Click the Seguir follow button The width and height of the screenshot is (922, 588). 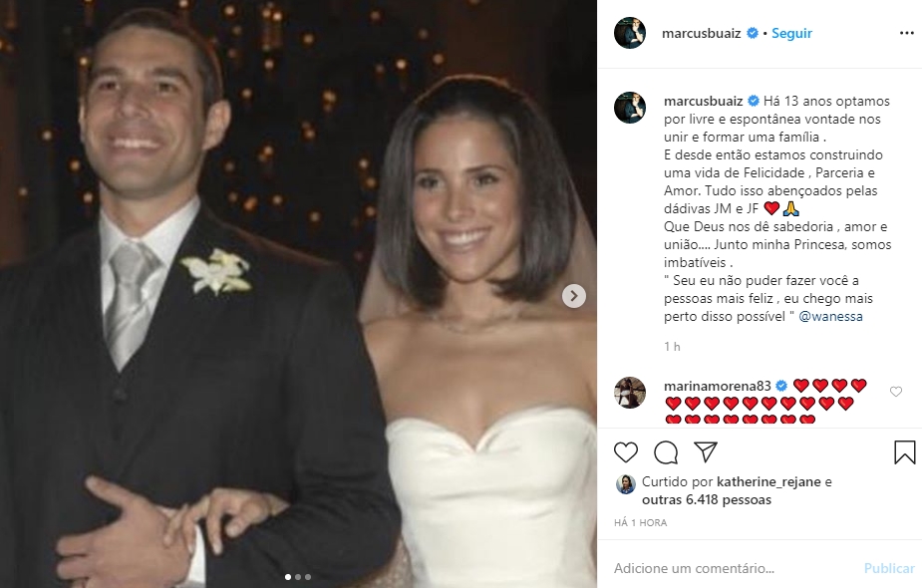pos(792,33)
